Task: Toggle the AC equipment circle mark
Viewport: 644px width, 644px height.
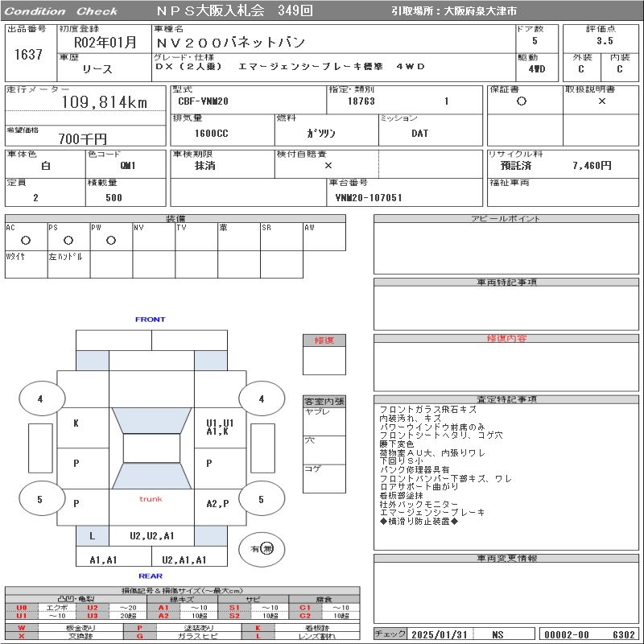Action: click(x=26, y=240)
